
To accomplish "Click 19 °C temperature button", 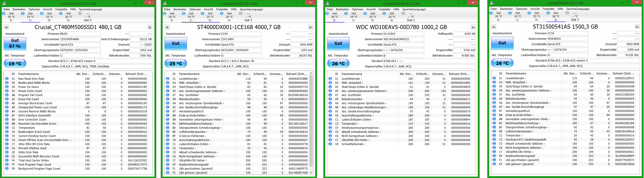I will 15,64.
